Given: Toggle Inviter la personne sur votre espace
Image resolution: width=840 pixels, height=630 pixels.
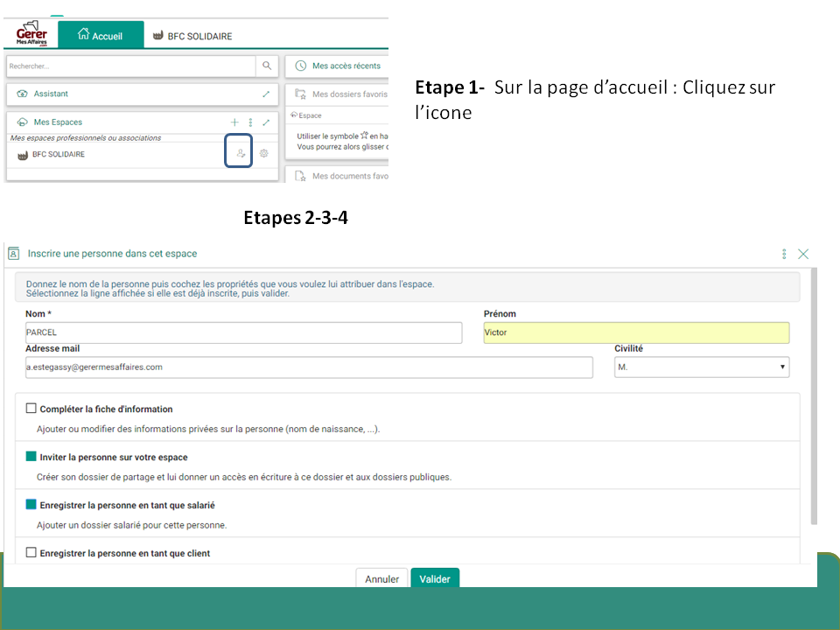Looking at the screenshot, I should 31,457.
